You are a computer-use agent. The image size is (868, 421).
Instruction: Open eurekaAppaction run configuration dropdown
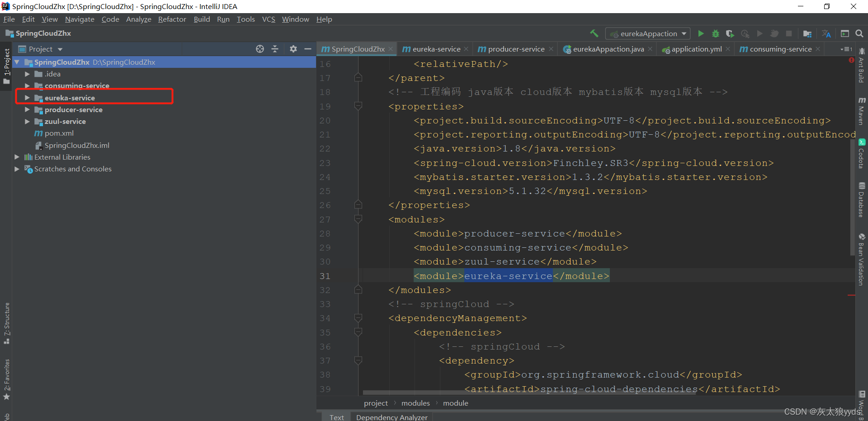pyautogui.click(x=648, y=33)
